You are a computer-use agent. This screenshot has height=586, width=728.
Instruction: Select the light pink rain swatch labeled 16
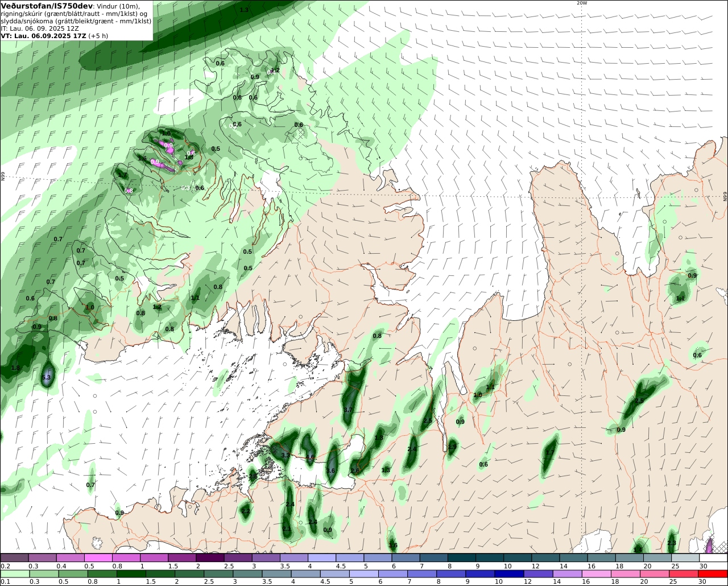click(597, 574)
